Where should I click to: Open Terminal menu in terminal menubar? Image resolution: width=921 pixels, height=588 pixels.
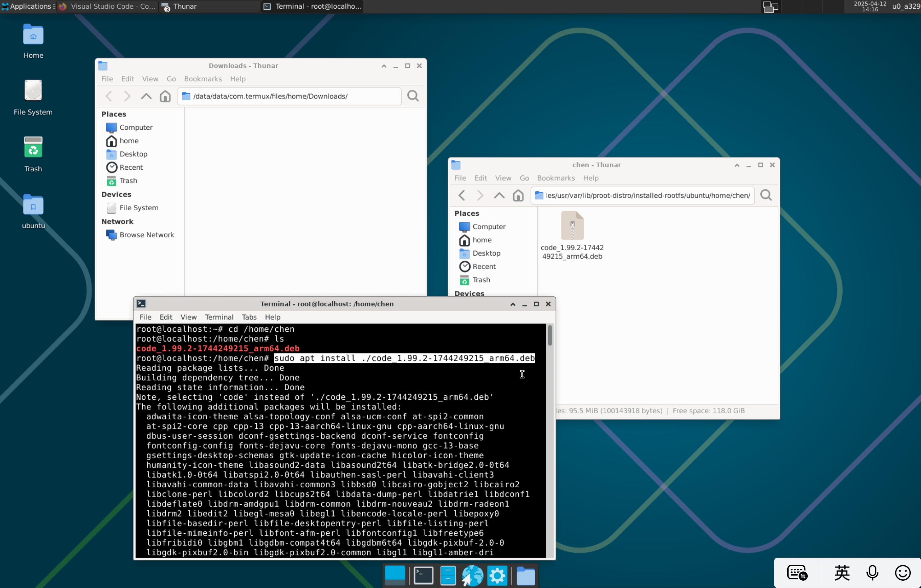coord(219,317)
